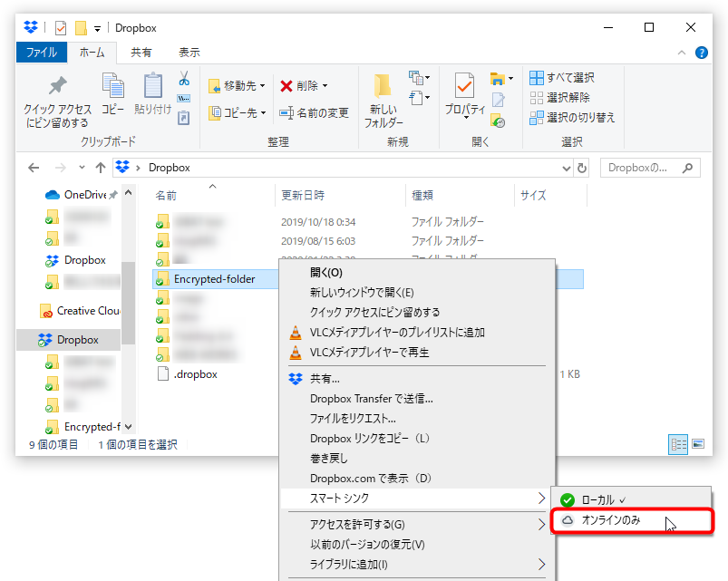
Task: Select the .dropbox file name
Action: pos(196,374)
